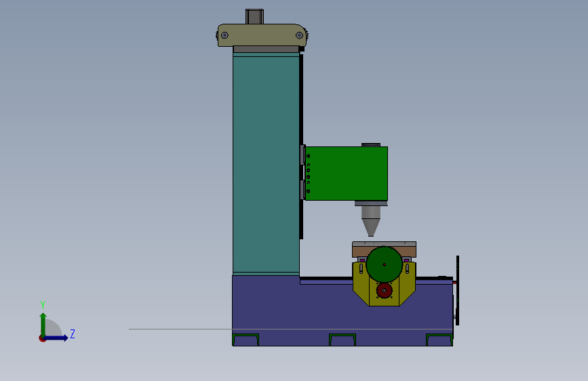Click the left bolt on the olive top cap
This screenshot has height=381, width=588.
224,35
